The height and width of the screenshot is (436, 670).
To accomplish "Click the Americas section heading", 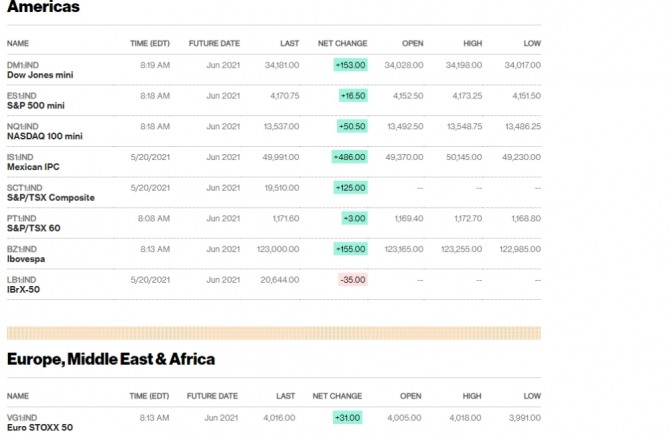I will click(43, 8).
